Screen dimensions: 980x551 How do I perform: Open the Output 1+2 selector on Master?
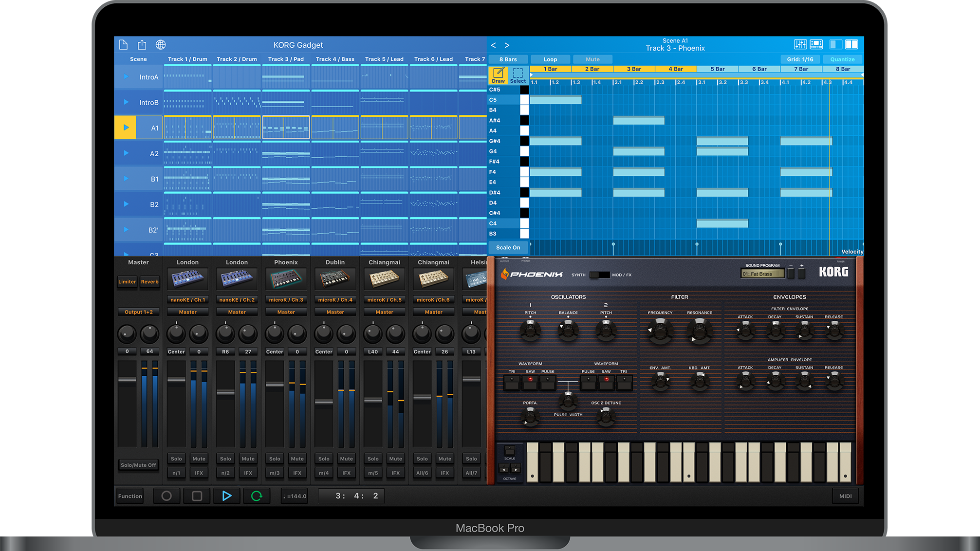tap(139, 312)
